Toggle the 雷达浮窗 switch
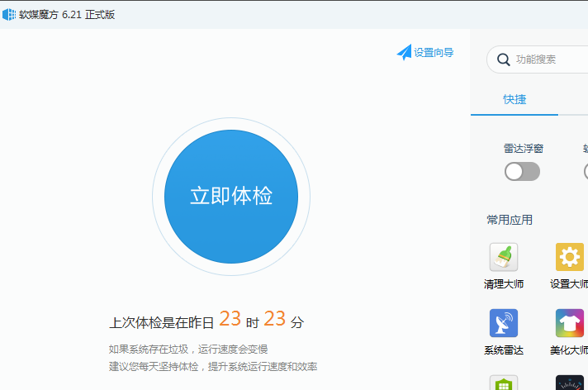Image resolution: width=588 pixels, height=390 pixels. (522, 171)
